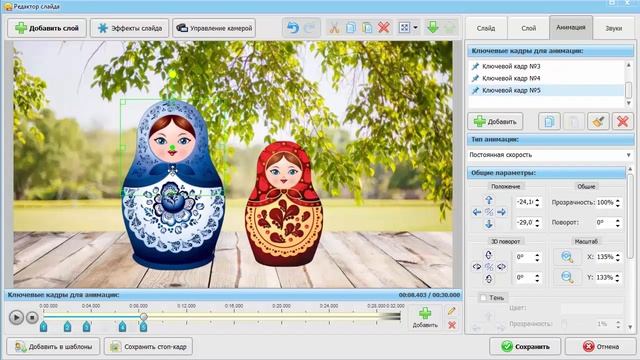
Task: Click the 3D rotate right icon
Action: 502,267
